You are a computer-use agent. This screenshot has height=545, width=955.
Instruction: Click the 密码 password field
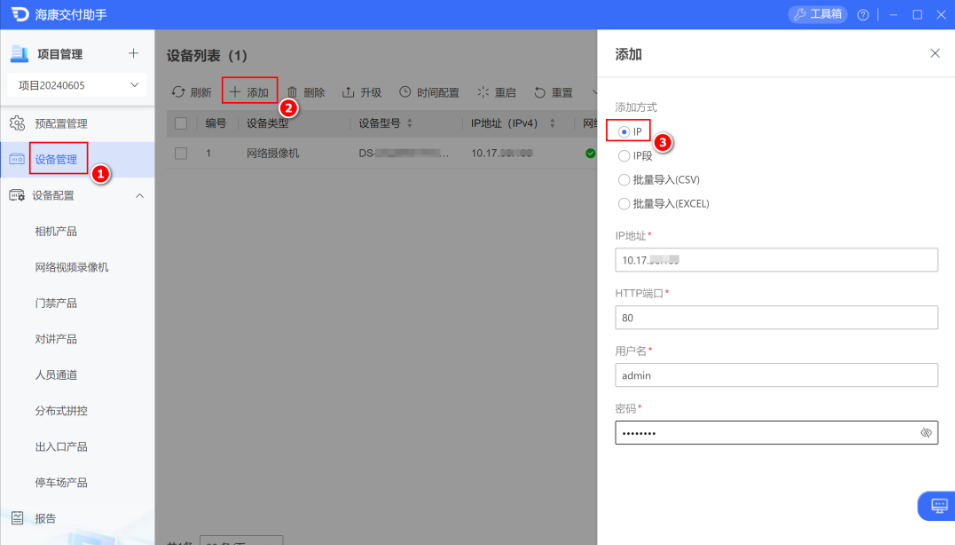click(776, 433)
